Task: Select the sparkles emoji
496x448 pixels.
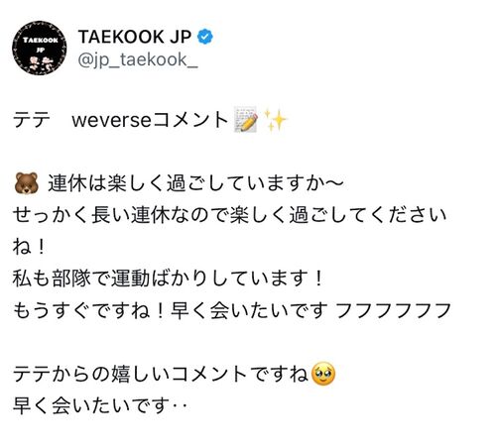Action: [275, 120]
